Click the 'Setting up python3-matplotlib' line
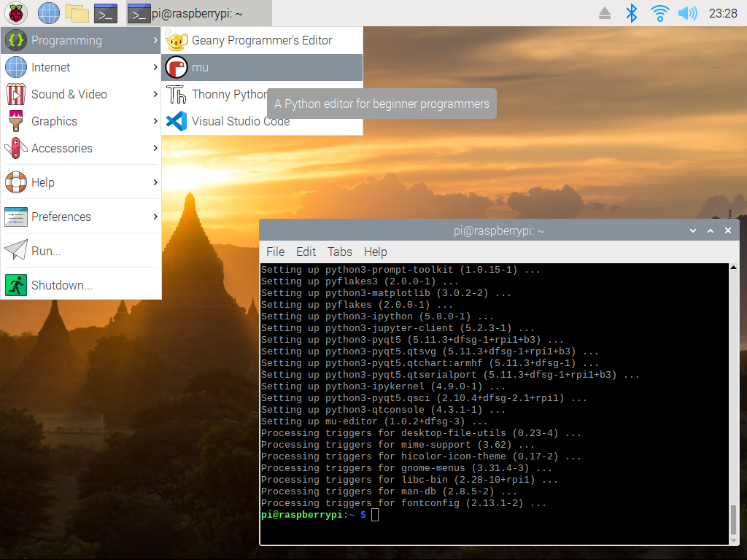Viewport: 747px width, 560px height. [386, 293]
